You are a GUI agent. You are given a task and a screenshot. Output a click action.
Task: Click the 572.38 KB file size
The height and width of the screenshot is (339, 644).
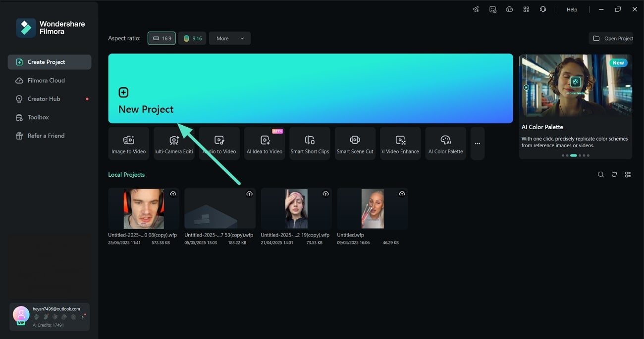click(161, 243)
